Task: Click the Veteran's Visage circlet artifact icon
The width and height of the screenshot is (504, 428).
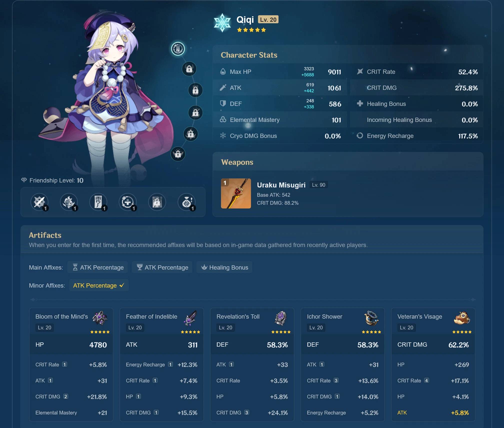Action: tap(462, 318)
